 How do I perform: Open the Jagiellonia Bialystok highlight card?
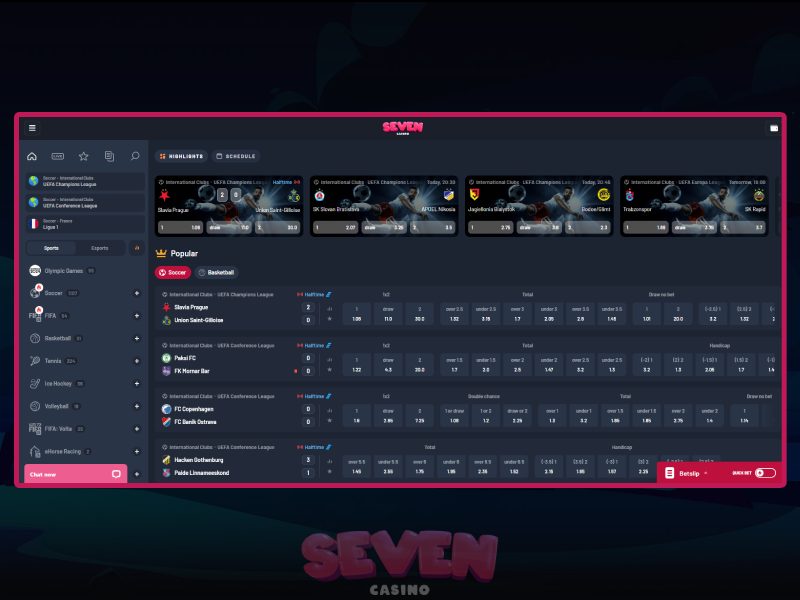(x=539, y=206)
